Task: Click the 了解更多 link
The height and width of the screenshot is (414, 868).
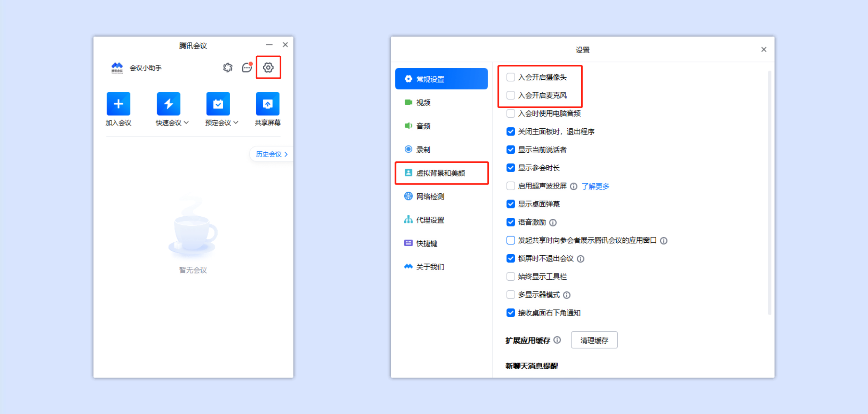Action: coord(595,186)
